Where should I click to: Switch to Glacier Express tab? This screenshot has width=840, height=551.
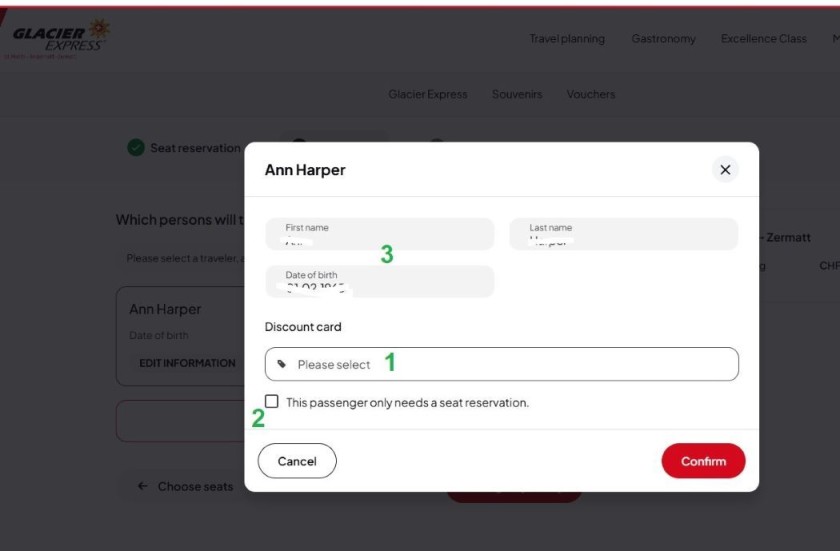click(428, 94)
